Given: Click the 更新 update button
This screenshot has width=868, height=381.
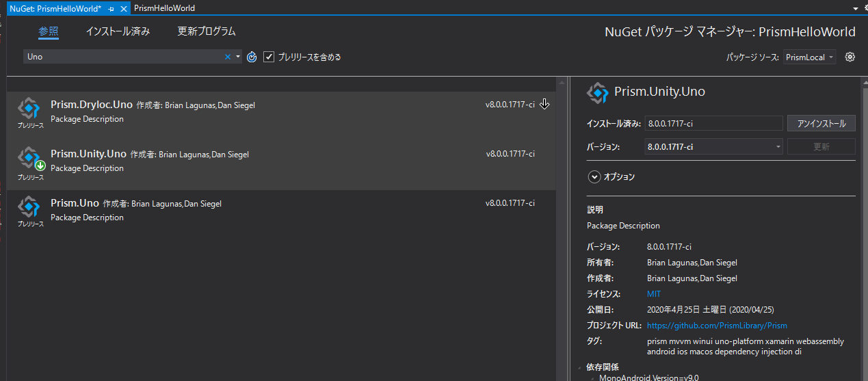Looking at the screenshot, I should click(x=821, y=146).
